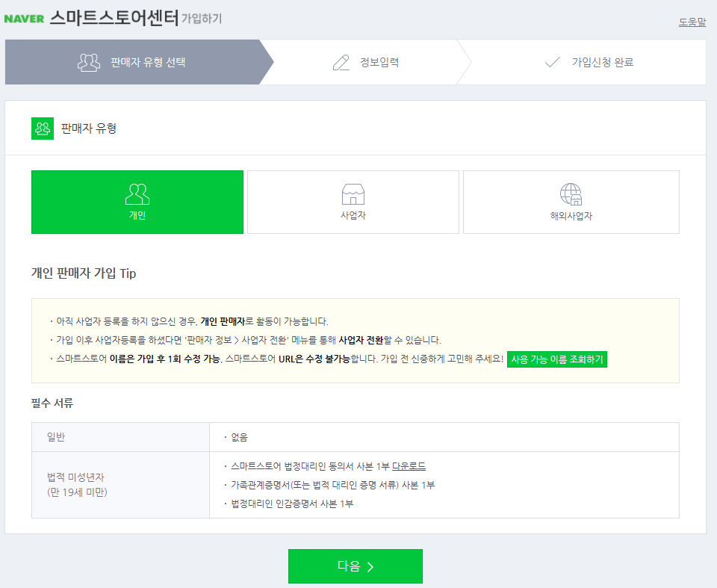Screen dimensions: 717x588
Task: Click the 스마트스토어센터 title text
Action: [x=114, y=18]
